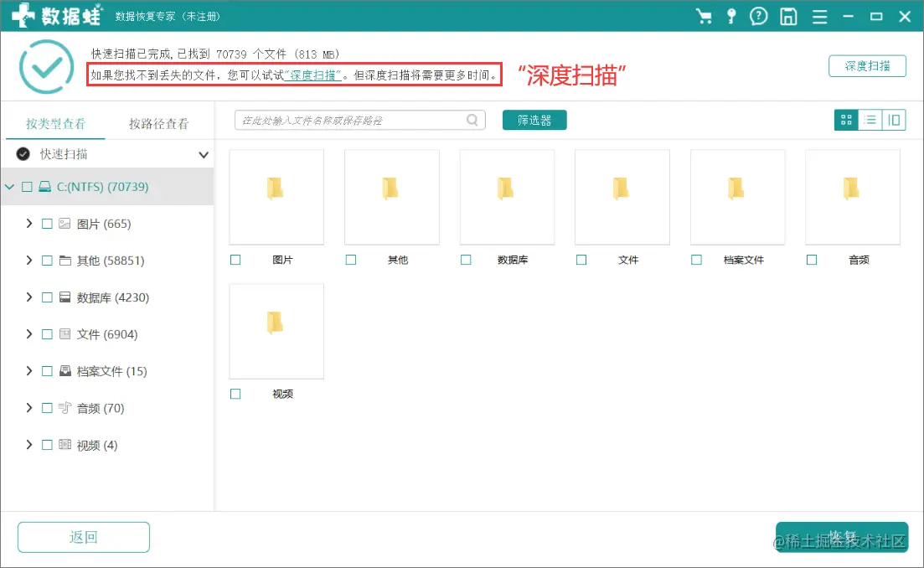
Task: Tick the checkbox under 音频 thumbnail
Action: (812, 260)
